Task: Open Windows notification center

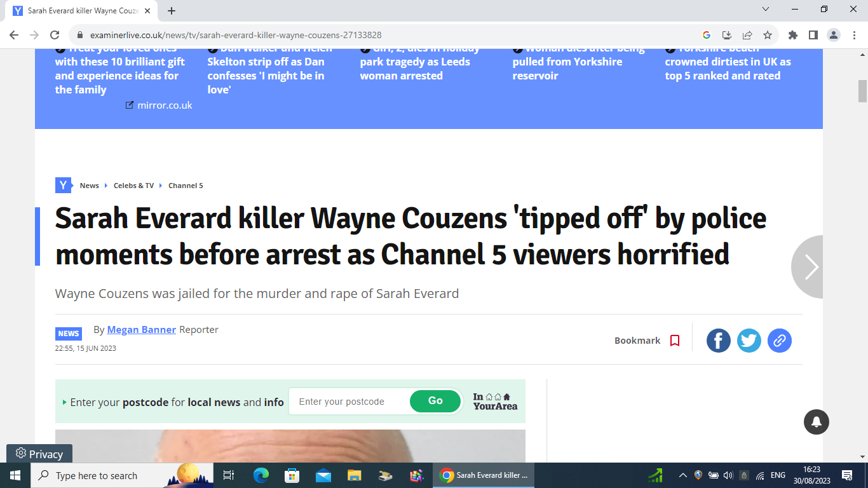Action: pyautogui.click(x=847, y=475)
